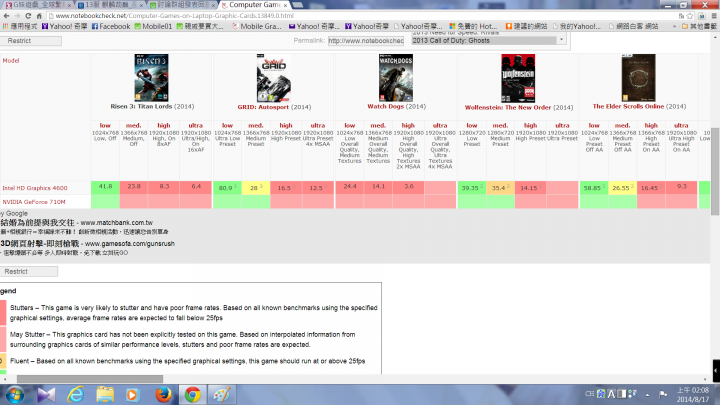Switch to Chrome on the taskbar
720x405 pixels.
tap(192, 395)
